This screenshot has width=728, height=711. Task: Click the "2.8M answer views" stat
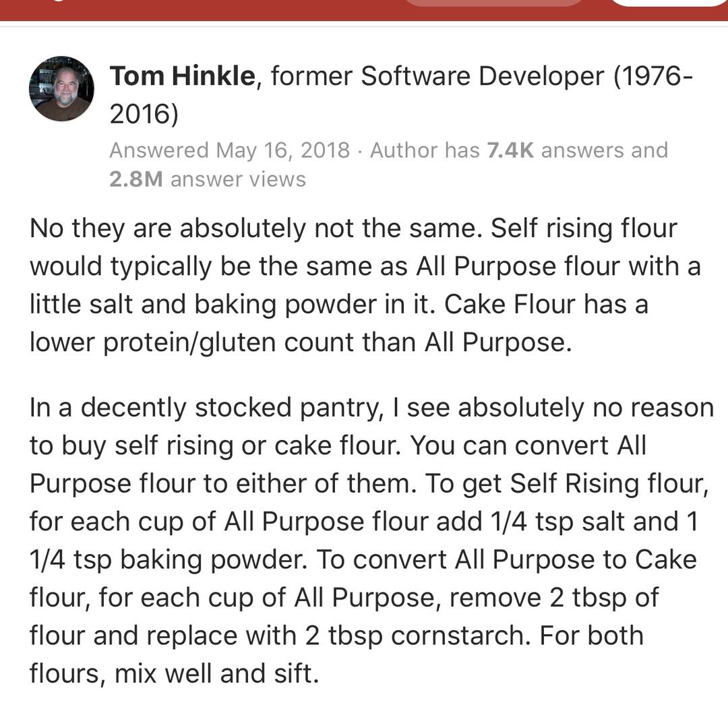(207, 179)
